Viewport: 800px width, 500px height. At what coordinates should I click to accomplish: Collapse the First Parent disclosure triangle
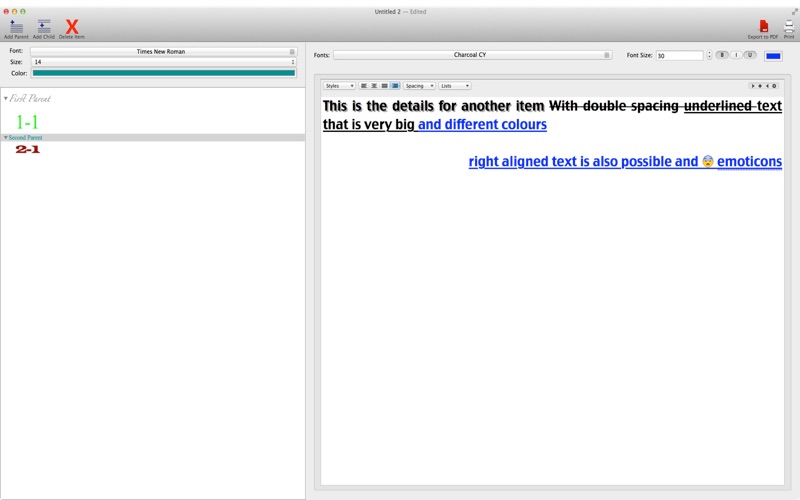(x=6, y=98)
